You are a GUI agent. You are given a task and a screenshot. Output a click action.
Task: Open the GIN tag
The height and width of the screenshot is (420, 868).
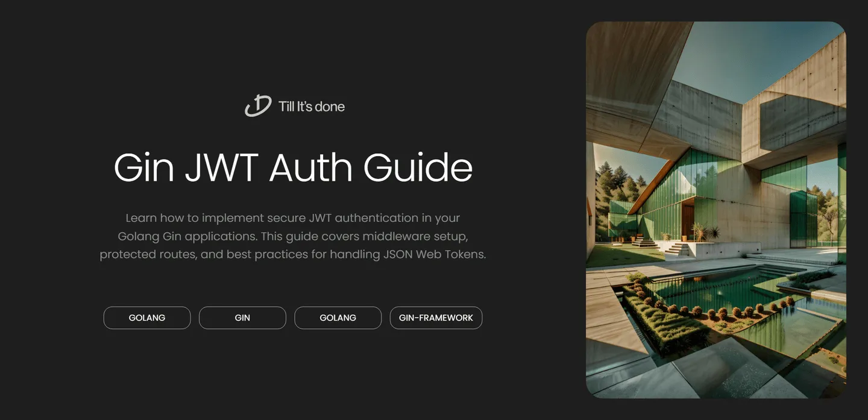pyautogui.click(x=242, y=318)
